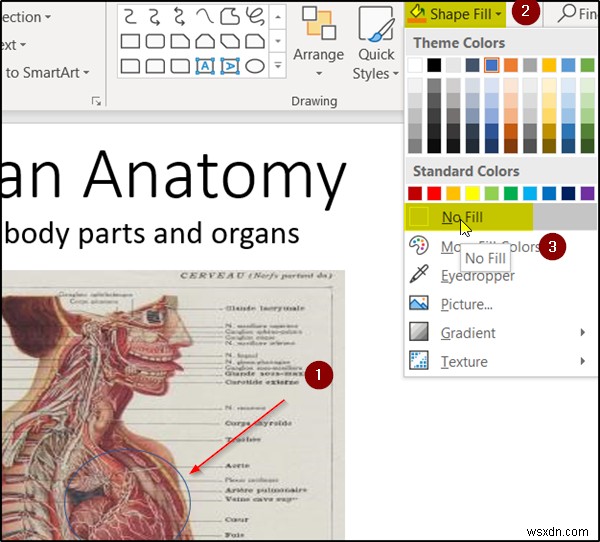Insert a vertical text box shape
The height and width of the screenshot is (542, 600).
pyautogui.click(x=230, y=66)
